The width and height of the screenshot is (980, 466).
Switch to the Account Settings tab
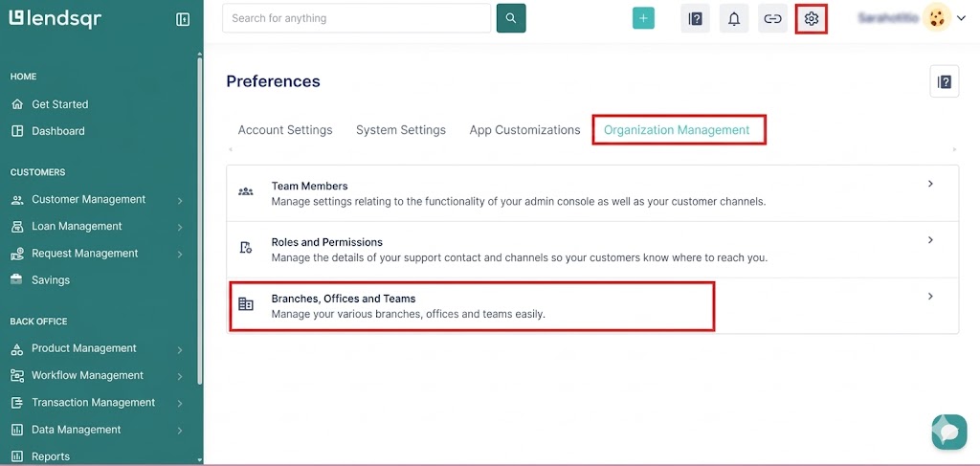285,130
